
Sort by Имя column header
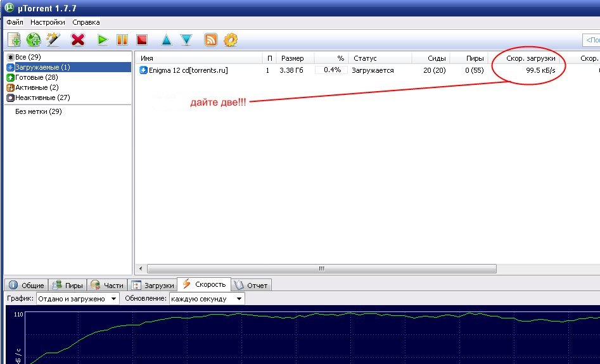(200, 58)
